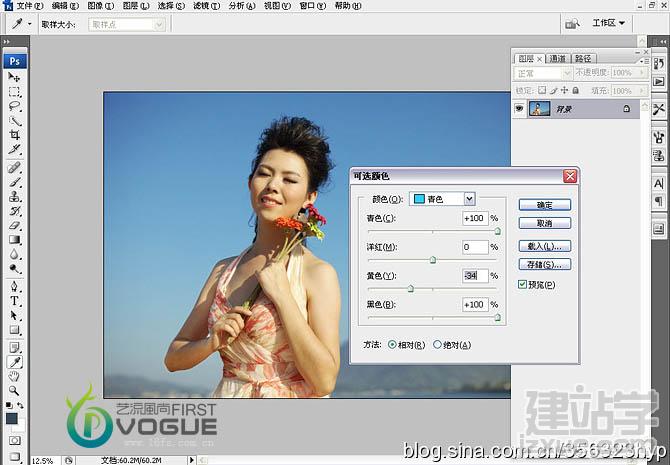Click the 青色 cyan slider handle
The width and height of the screenshot is (670, 465).
pyautogui.click(x=497, y=231)
